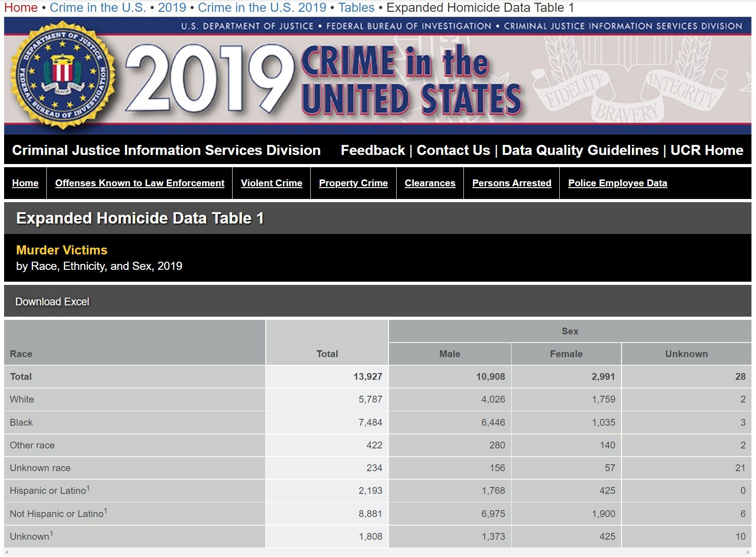Open the Contact Us link
The height and width of the screenshot is (557, 756).
click(453, 150)
